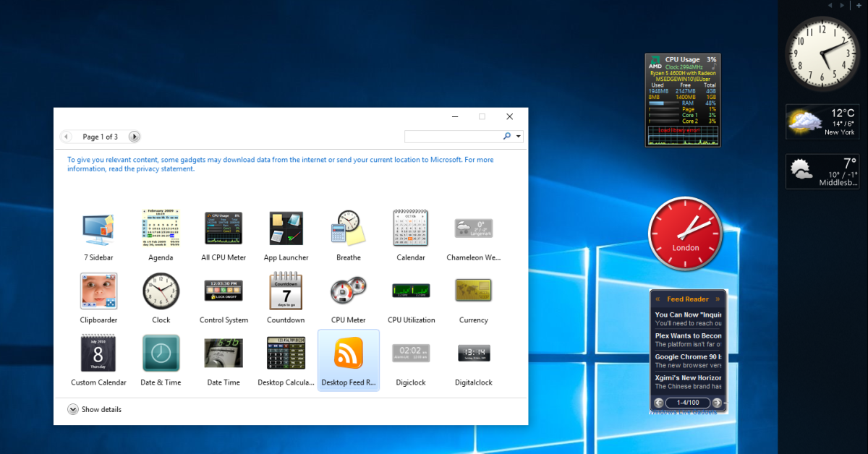Open the Breathe gadget
This screenshot has width=868, height=454.
coord(348,228)
